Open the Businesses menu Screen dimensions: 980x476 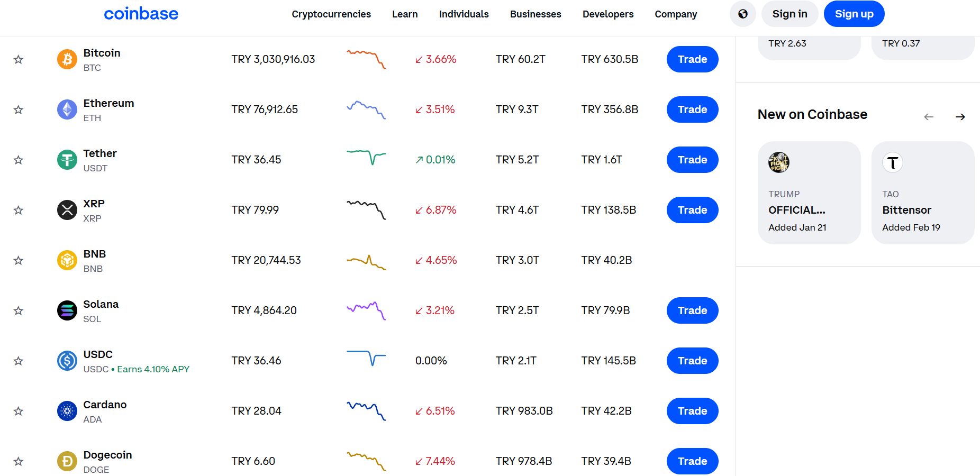point(536,14)
